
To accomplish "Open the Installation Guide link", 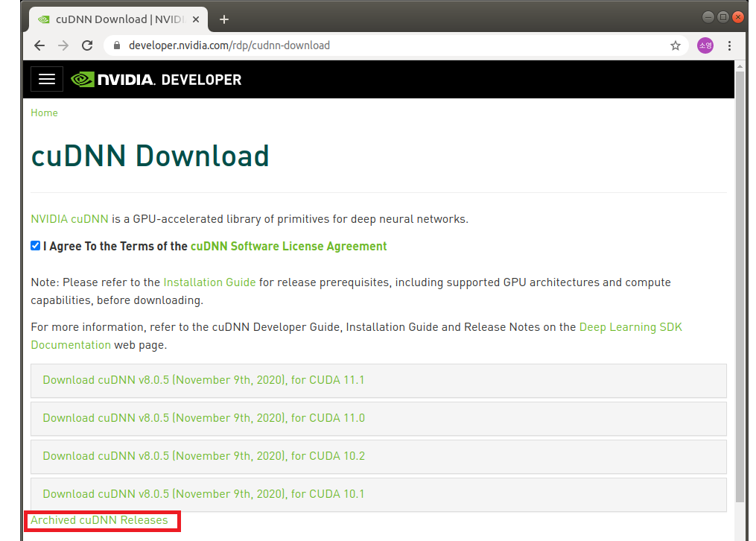I will pyautogui.click(x=210, y=282).
